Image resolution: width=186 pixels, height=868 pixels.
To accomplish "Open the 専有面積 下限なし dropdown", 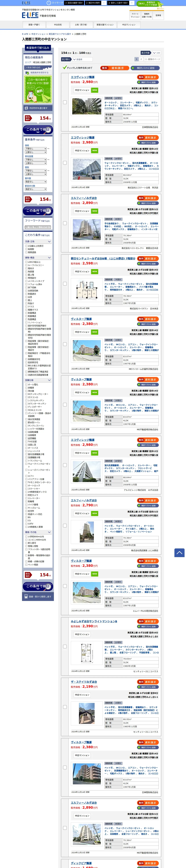I will (x=36, y=160).
